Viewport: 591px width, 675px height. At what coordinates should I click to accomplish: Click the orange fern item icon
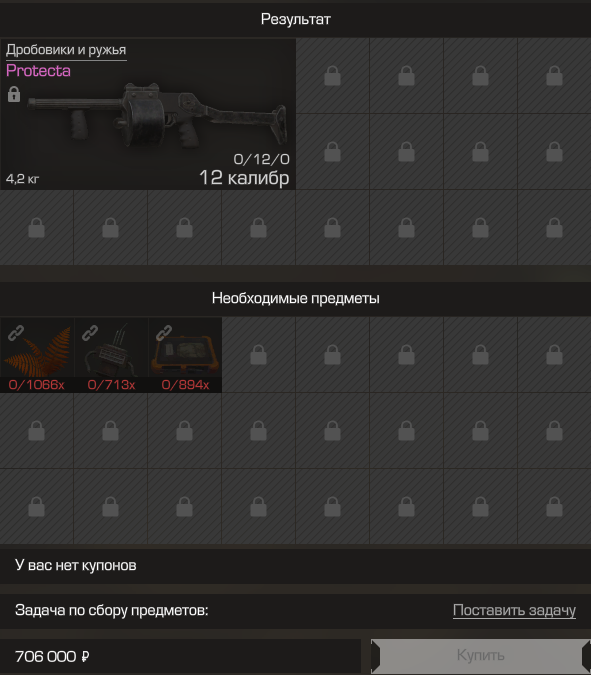(42, 352)
